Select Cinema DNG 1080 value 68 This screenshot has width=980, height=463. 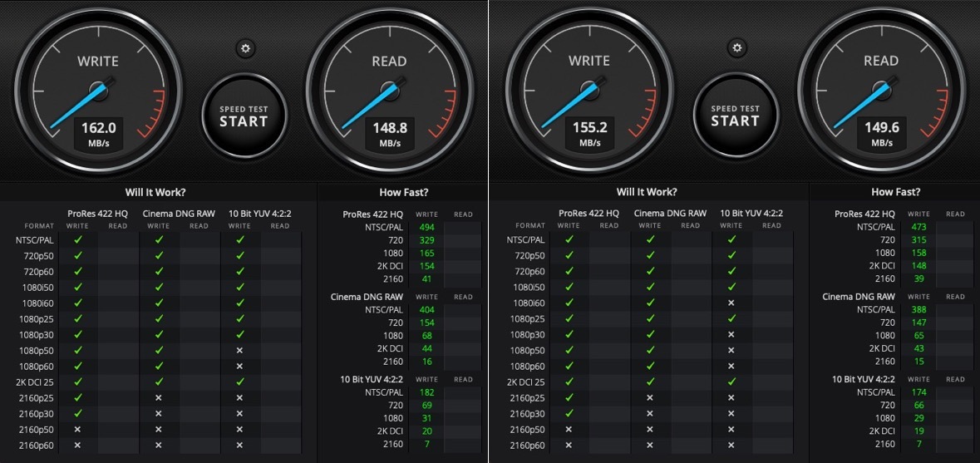[427, 336]
